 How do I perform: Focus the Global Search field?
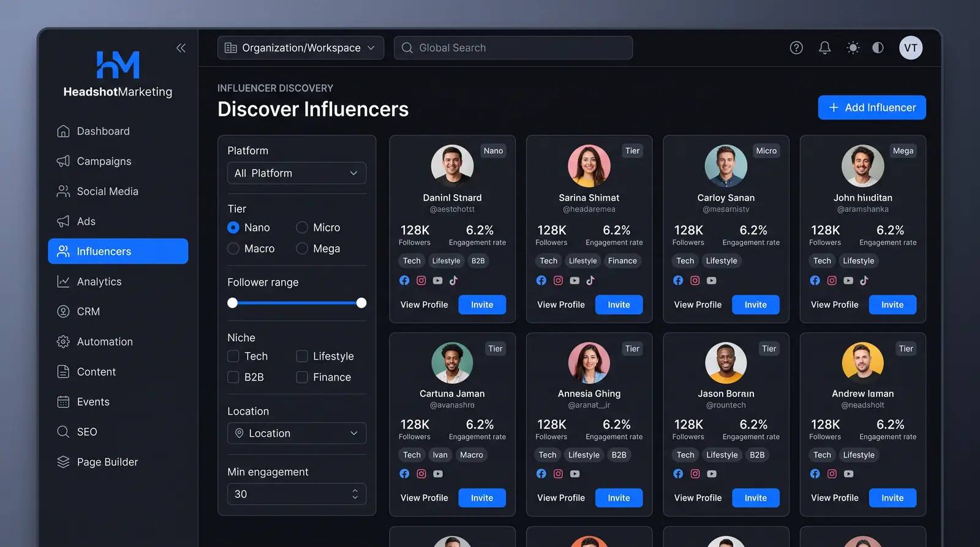513,48
